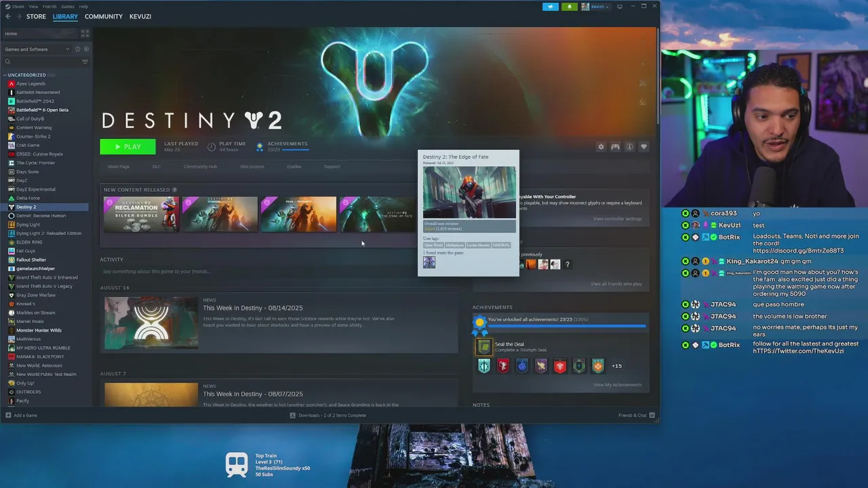Click the ready-to-play filter icon
The width and height of the screenshot is (868, 488).
click(86, 49)
